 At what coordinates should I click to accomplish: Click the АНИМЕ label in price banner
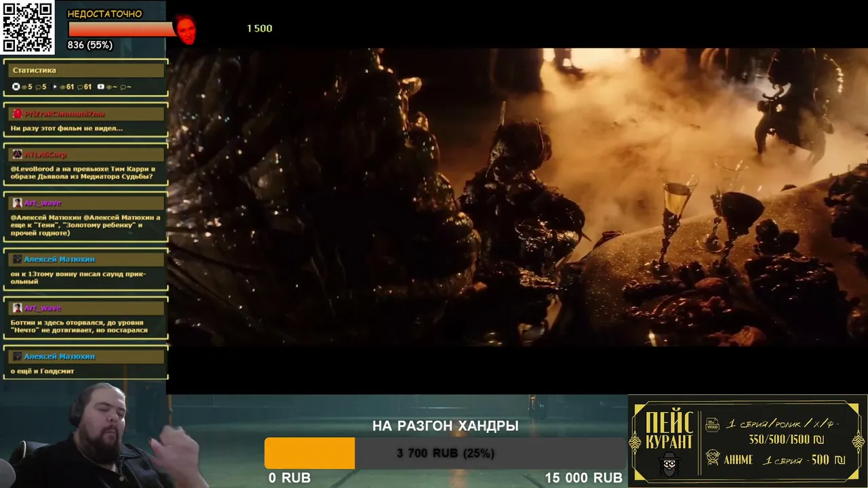point(738,460)
